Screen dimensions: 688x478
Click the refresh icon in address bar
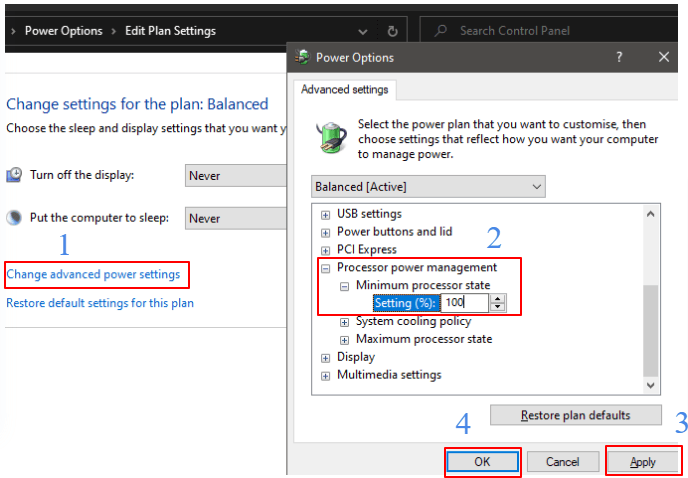coord(393,32)
